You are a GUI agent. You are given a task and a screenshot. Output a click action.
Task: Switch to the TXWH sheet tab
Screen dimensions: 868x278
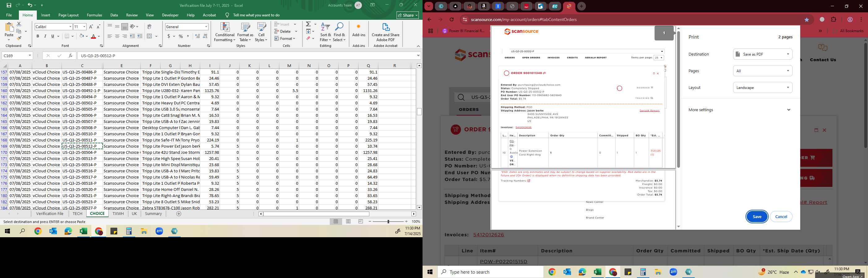tap(118, 214)
